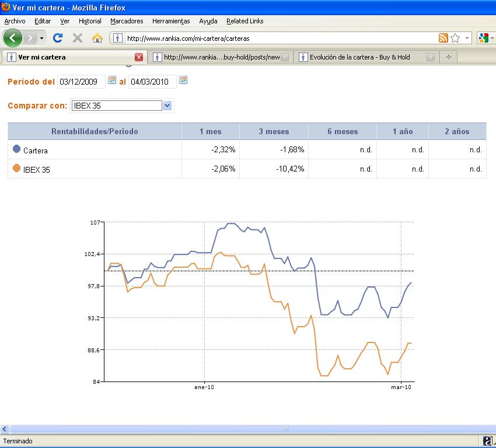Open the Ayuda menu
The width and height of the screenshot is (496, 448).
click(208, 21)
